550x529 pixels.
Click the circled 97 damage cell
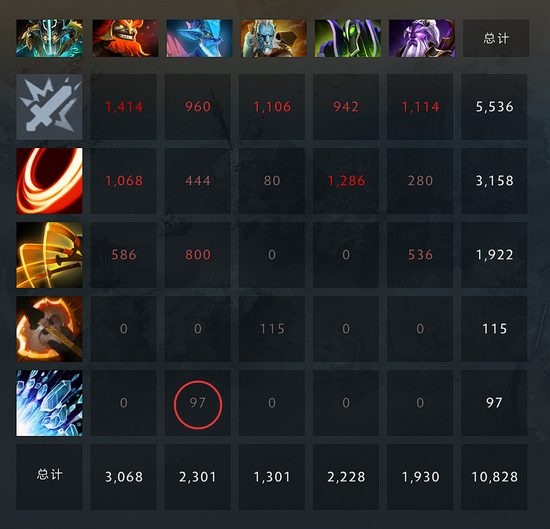(198, 403)
